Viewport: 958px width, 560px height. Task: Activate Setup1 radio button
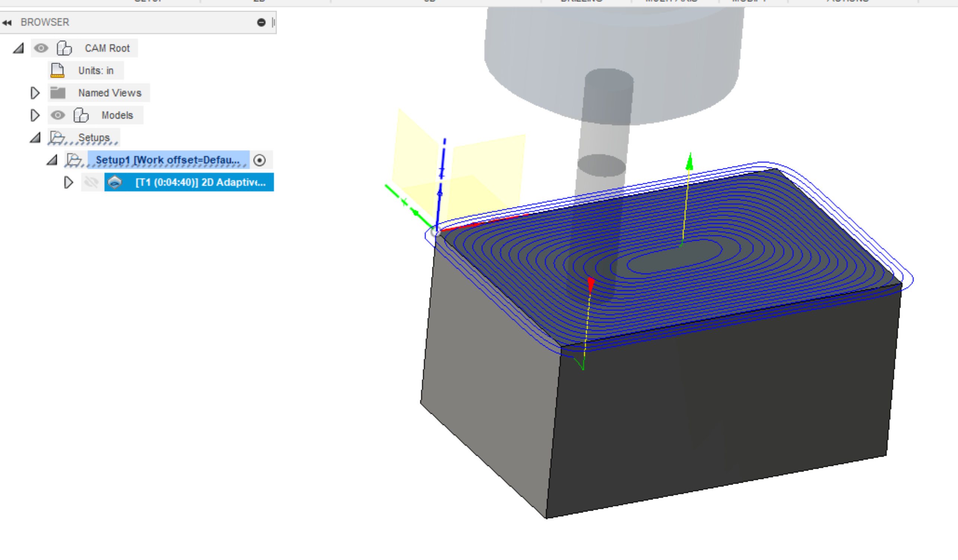pyautogui.click(x=260, y=160)
